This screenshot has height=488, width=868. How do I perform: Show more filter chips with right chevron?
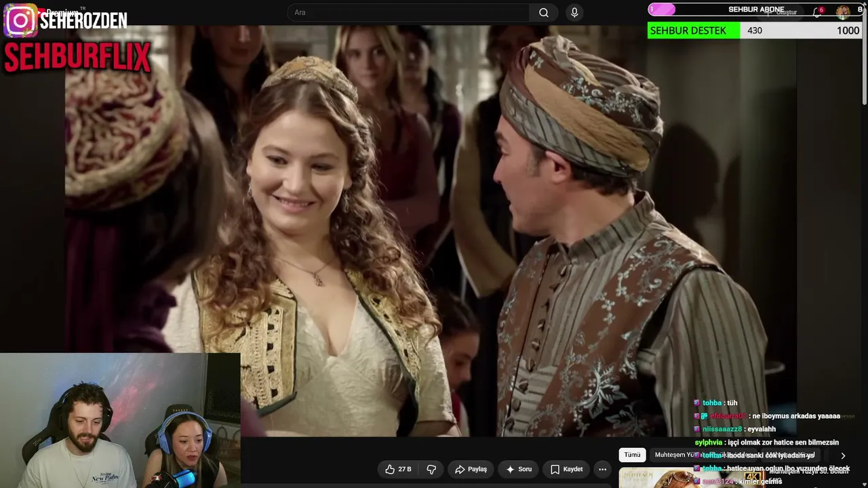(x=843, y=455)
